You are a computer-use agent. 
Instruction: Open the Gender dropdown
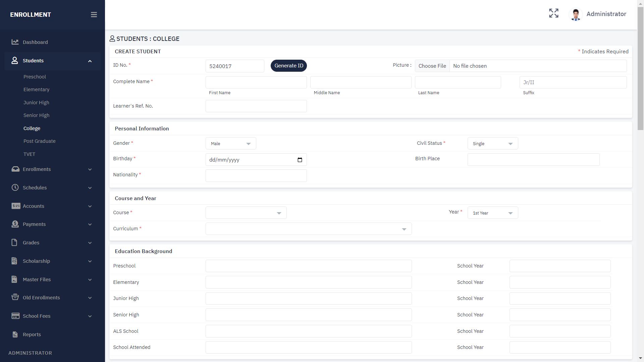231,143
